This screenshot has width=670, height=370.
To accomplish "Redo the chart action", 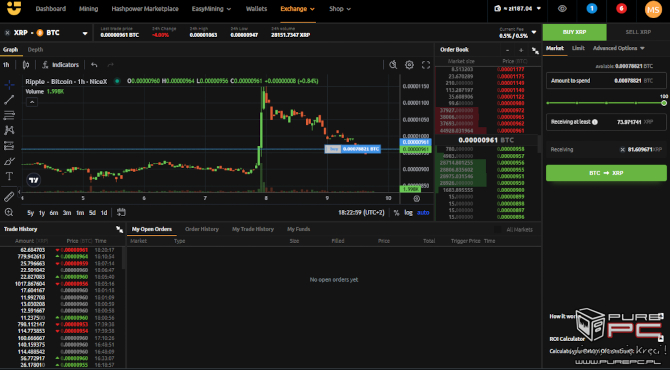I will tap(110, 65).
